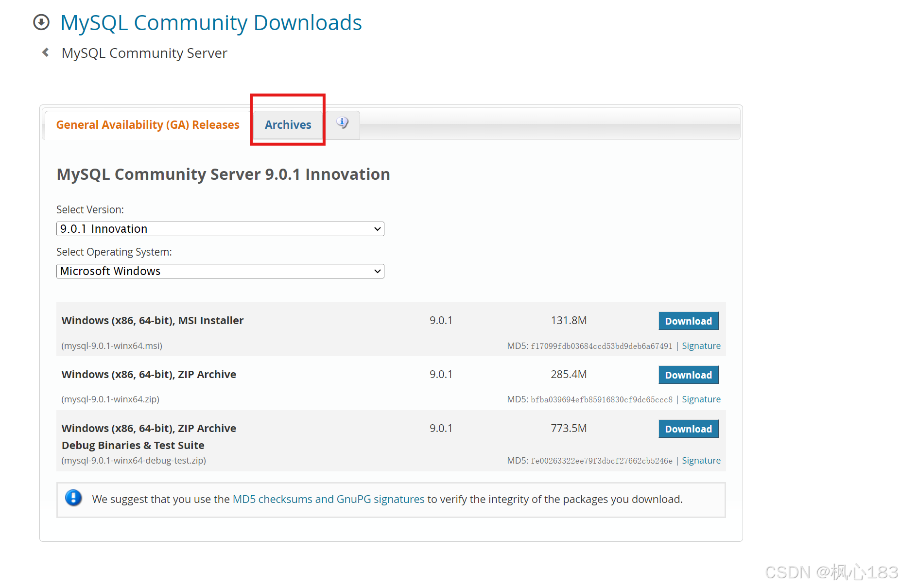Download the MSI Installer 131.8M
Image resolution: width=900 pixels, height=588 pixels.
[x=688, y=321]
